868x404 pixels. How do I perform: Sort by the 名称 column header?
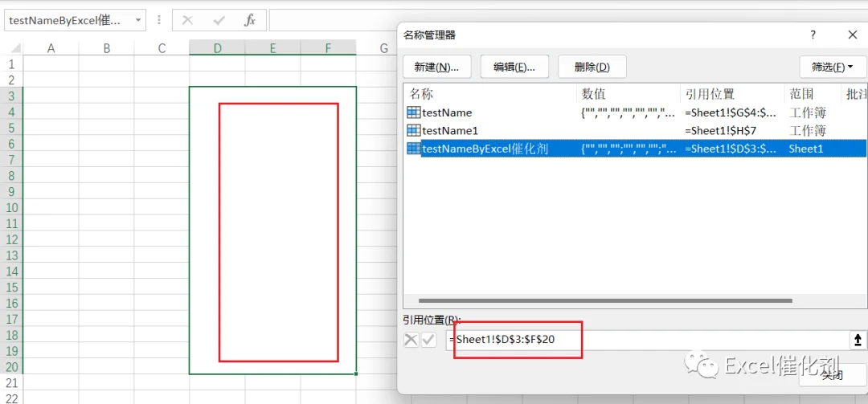click(490, 93)
